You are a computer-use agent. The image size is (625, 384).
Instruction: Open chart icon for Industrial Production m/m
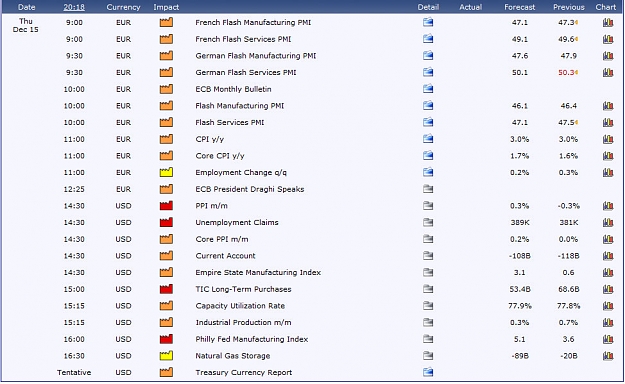[x=608, y=323]
